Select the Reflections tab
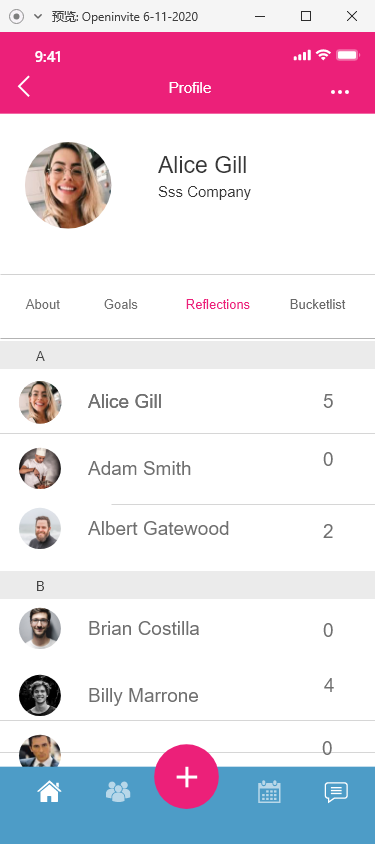The image size is (375, 844). [217, 305]
